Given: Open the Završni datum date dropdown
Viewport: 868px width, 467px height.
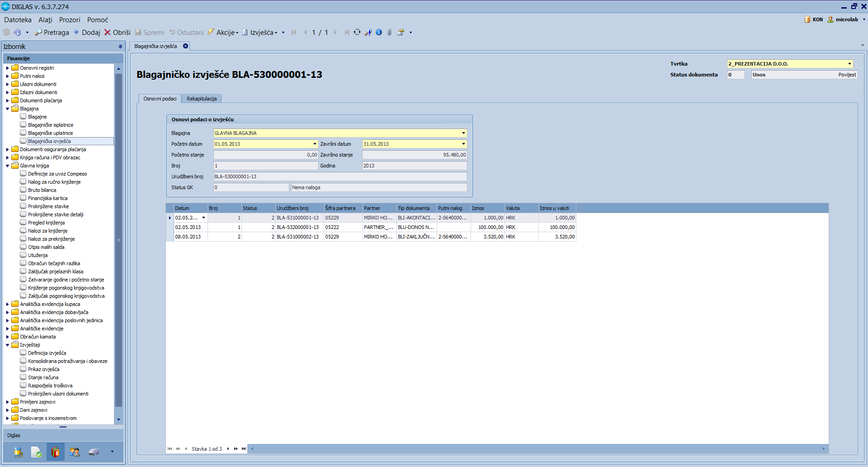Looking at the screenshot, I should (x=463, y=144).
